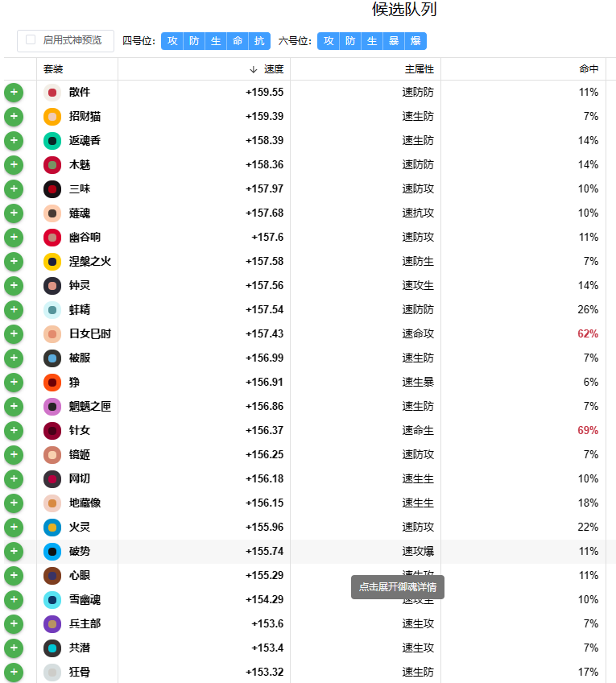Click the 雪幽魂 set icon
Image resolution: width=616 pixels, height=683 pixels.
52,600
